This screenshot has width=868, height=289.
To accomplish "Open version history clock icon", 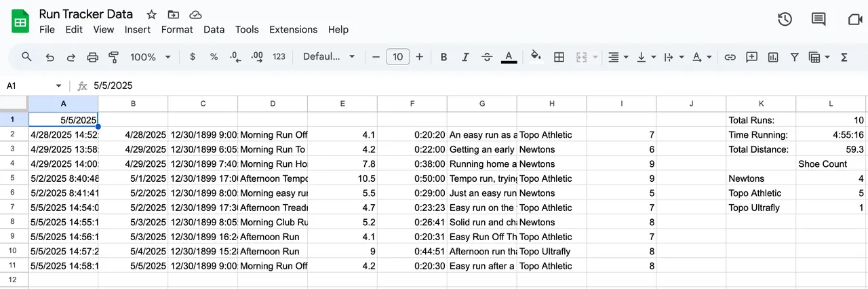I will pyautogui.click(x=785, y=20).
